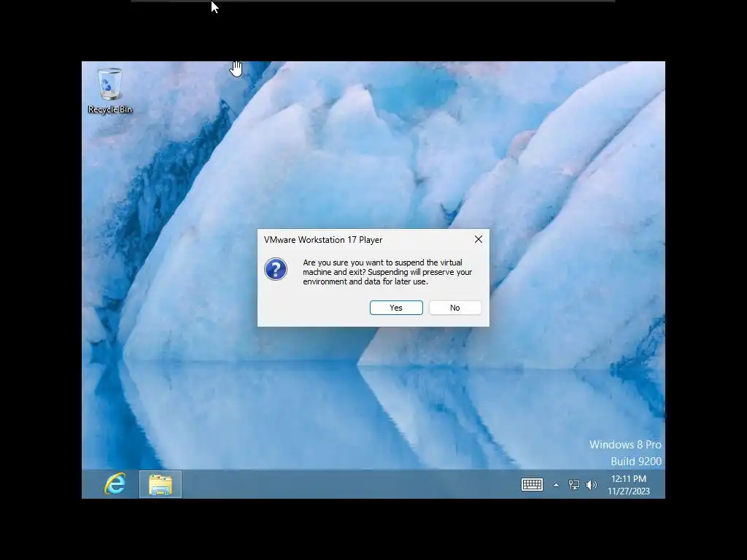Viewport: 747px width, 560px height.
Task: Cancel suspend by clicking No
Action: tap(455, 308)
